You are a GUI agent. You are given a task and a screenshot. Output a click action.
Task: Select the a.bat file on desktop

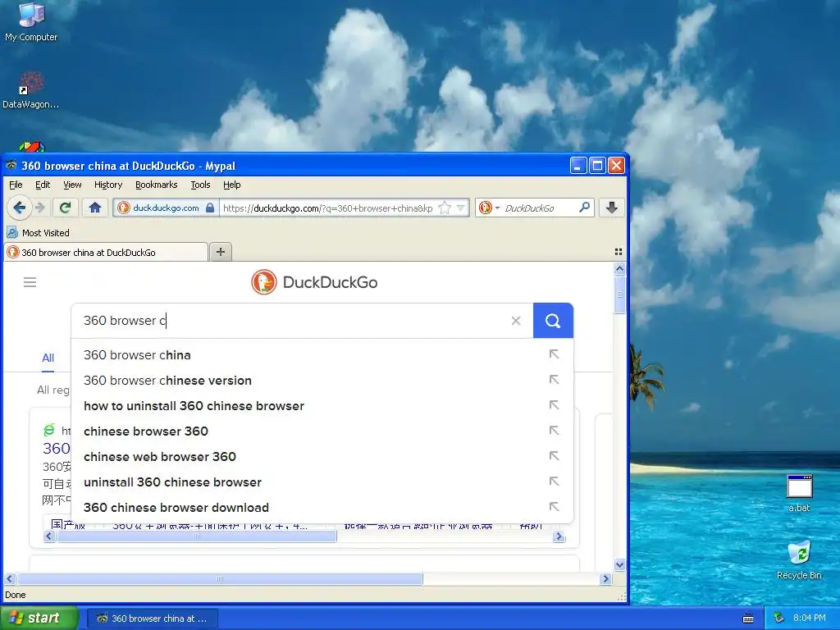coord(799,493)
